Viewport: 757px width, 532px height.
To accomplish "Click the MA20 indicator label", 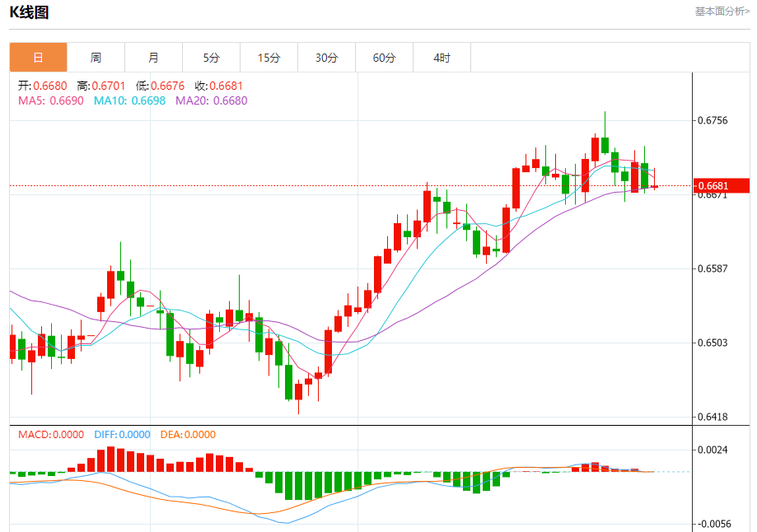I will 211,100.
